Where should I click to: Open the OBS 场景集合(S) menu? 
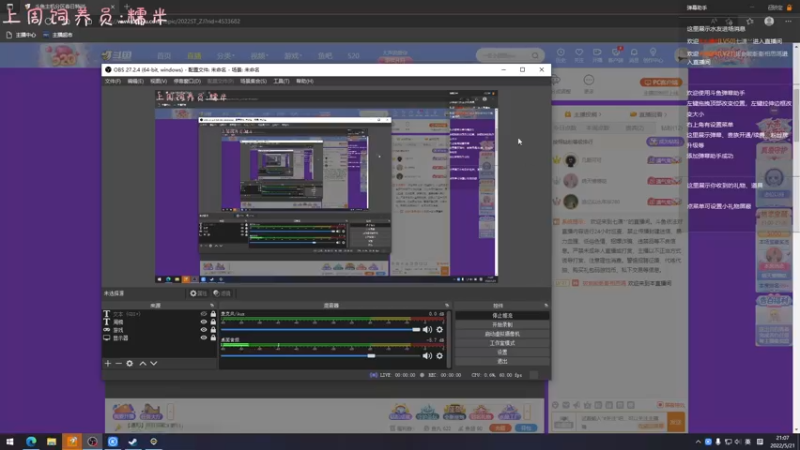point(253,81)
